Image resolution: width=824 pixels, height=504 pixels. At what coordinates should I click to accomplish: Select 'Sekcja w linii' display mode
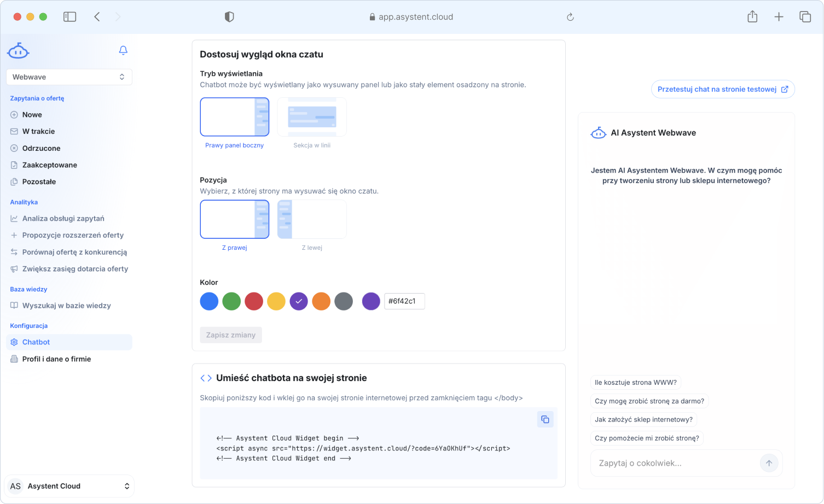pos(312,117)
